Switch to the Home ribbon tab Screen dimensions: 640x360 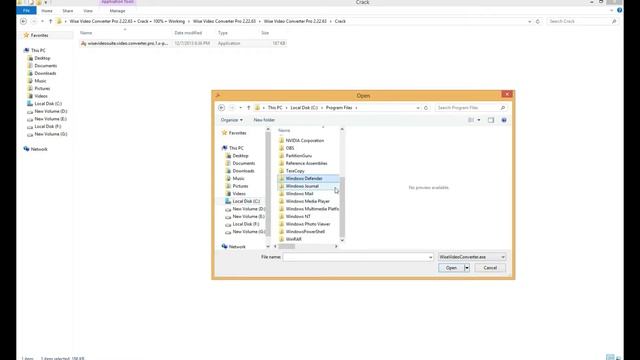pyautogui.click(x=47, y=11)
